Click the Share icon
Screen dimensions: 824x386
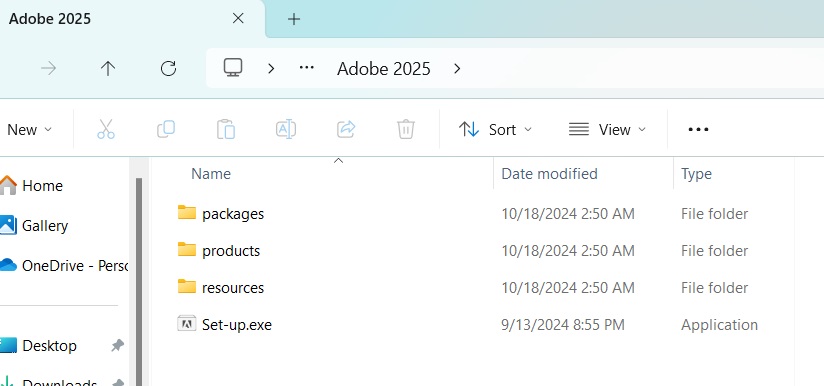(x=346, y=129)
